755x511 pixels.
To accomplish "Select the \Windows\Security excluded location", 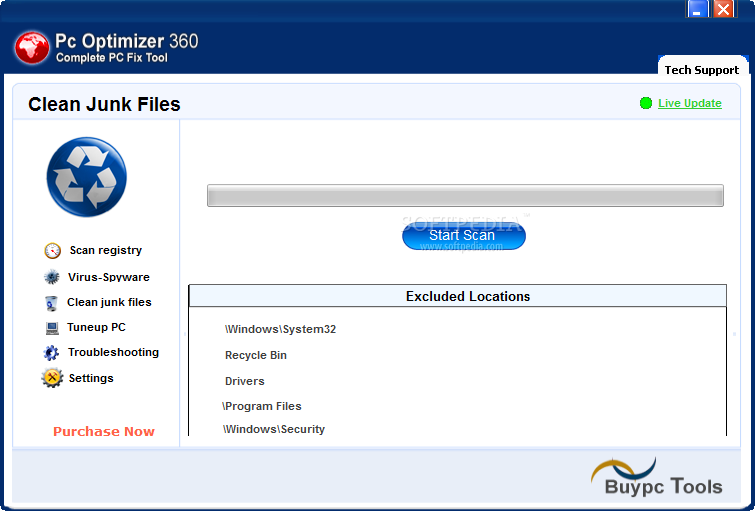I will pyautogui.click(x=274, y=429).
